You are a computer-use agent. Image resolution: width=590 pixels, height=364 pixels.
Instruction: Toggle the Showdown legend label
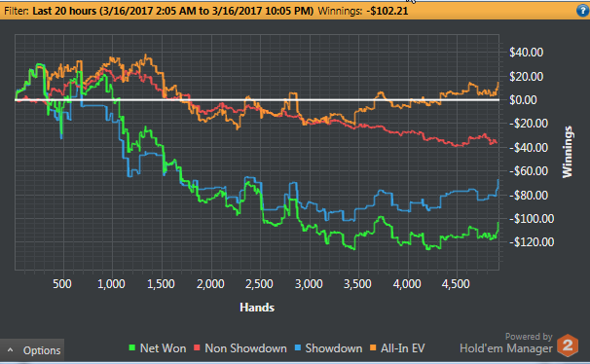tap(334, 348)
